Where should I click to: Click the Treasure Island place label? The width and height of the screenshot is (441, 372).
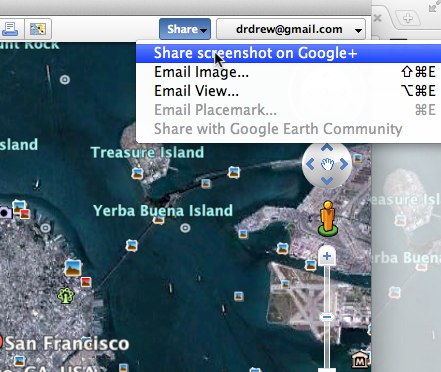coord(147,152)
